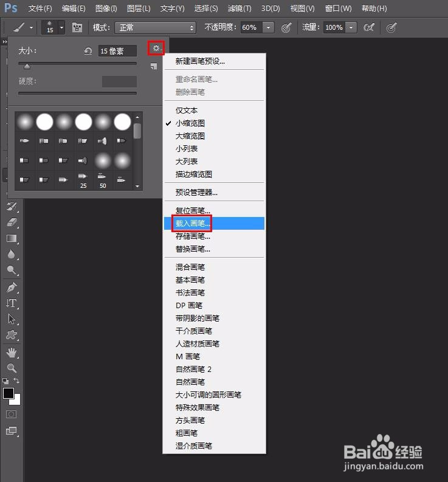Click the brush preset gear menu icon
Screen dimensions: 448x482
156,48
